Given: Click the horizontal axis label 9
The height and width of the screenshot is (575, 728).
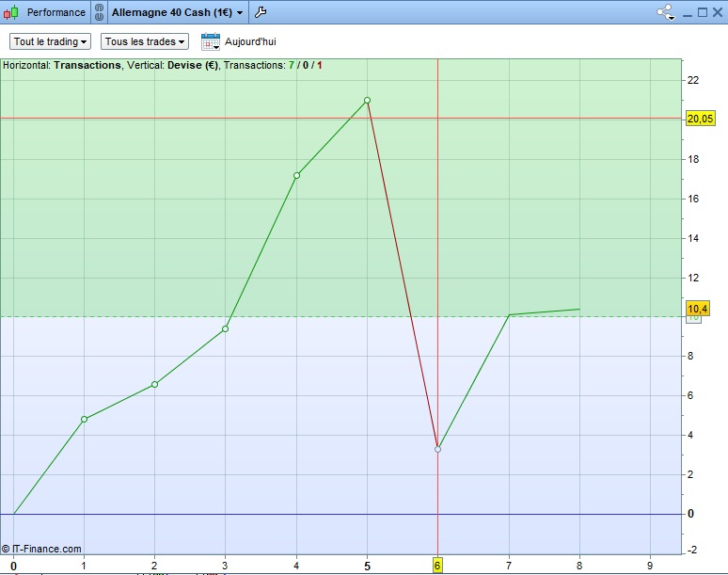Looking at the screenshot, I should coord(650,566).
